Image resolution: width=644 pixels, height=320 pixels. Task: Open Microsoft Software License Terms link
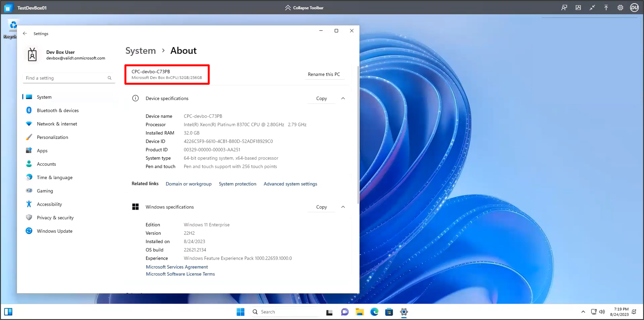[180, 274]
